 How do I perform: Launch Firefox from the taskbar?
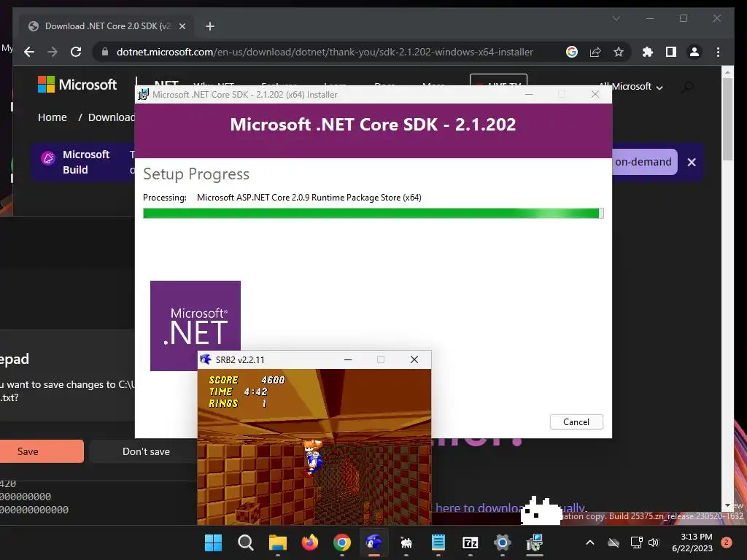click(309, 542)
